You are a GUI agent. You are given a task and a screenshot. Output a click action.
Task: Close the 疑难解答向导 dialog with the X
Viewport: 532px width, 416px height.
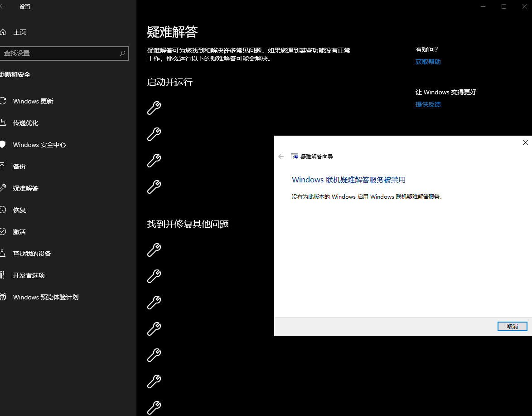click(x=526, y=142)
